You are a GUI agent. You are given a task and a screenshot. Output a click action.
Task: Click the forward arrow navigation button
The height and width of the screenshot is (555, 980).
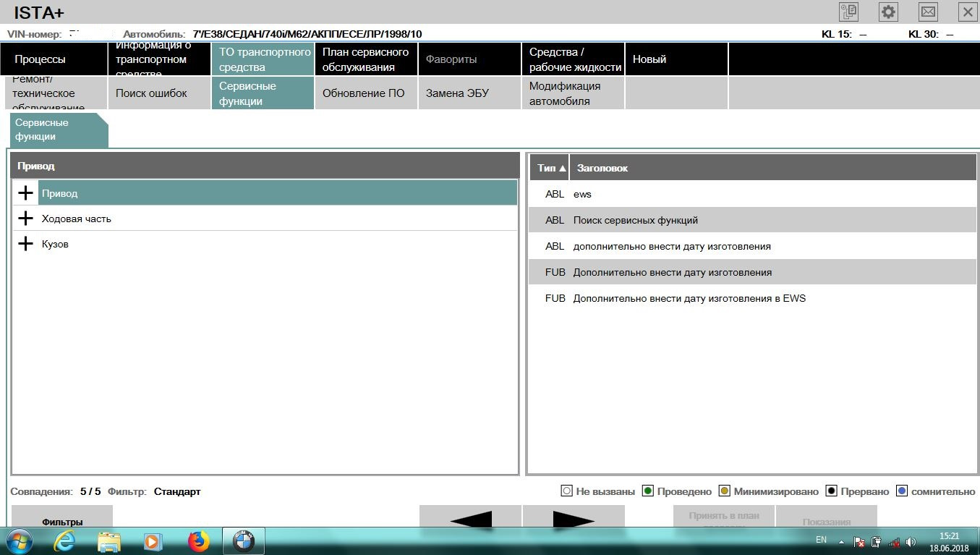tap(574, 517)
